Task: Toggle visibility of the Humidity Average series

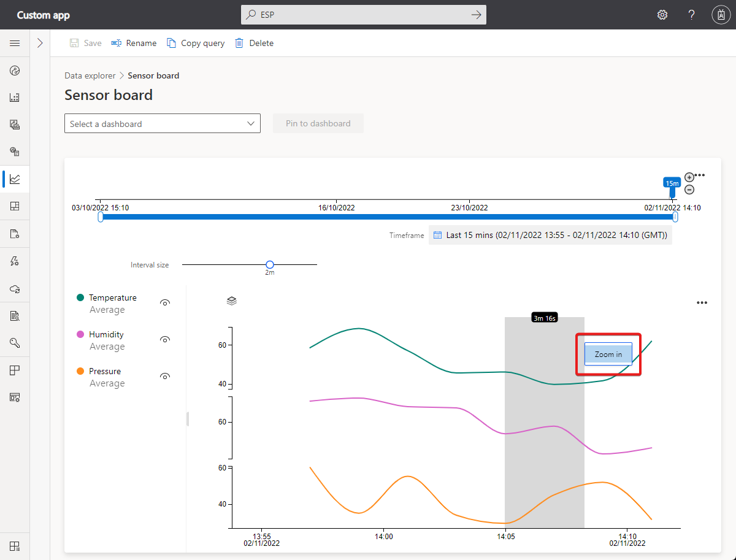Action: (164, 339)
